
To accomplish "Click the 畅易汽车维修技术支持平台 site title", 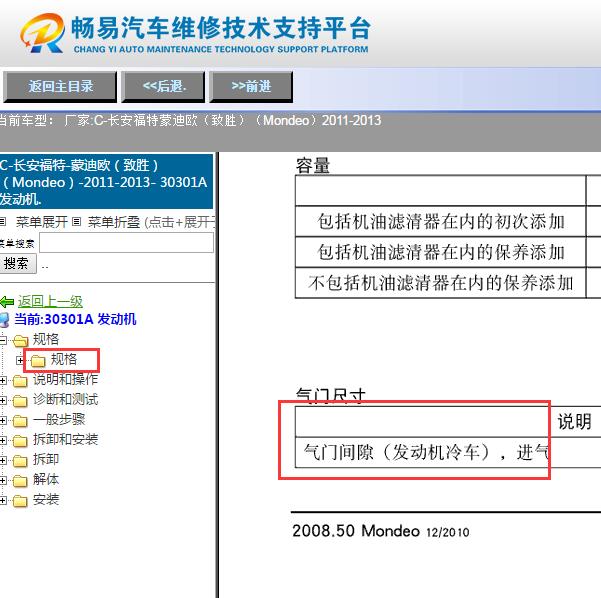I will pyautogui.click(x=221, y=28).
